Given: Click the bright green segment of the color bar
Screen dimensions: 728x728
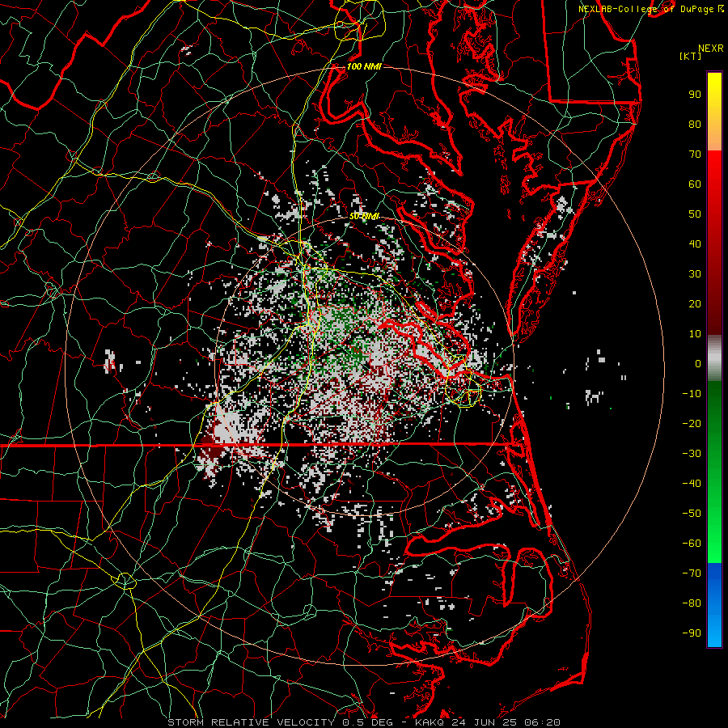Looking at the screenshot, I should point(714,472).
